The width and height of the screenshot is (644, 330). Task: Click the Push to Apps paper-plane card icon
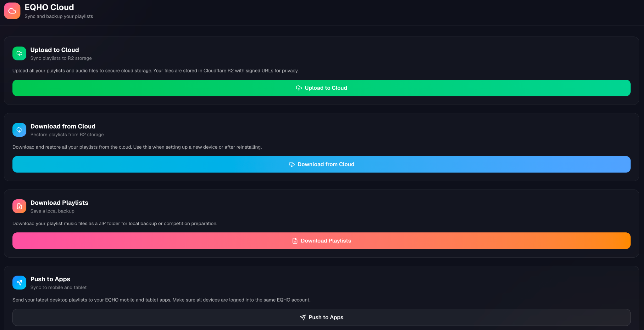19,283
